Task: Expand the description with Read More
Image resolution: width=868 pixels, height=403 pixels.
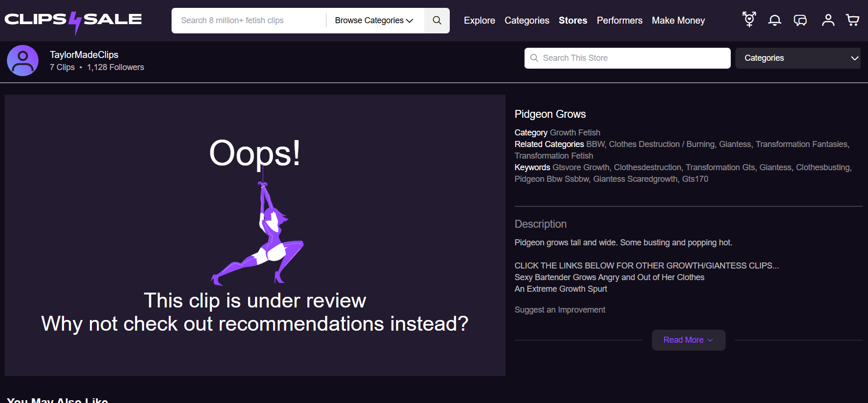Action: (x=688, y=340)
